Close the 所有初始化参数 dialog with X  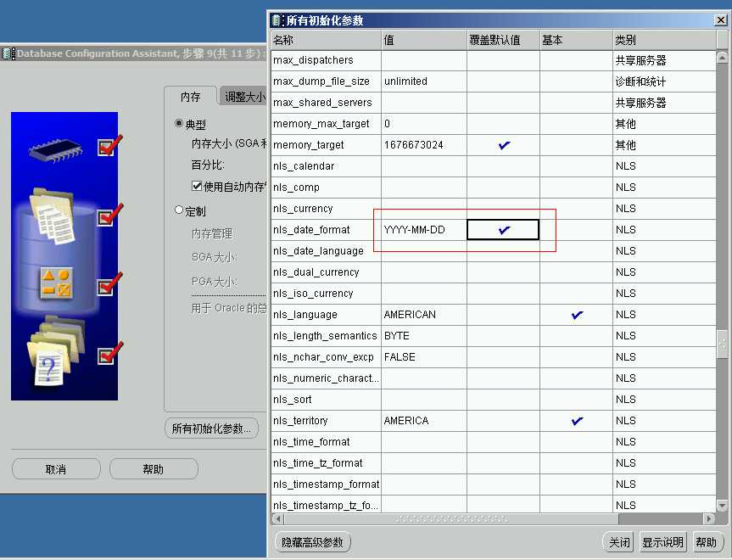coord(720,20)
